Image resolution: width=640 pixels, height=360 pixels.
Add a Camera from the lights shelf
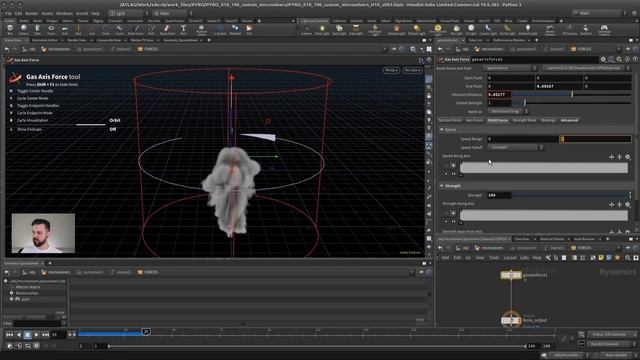[x=306, y=29]
